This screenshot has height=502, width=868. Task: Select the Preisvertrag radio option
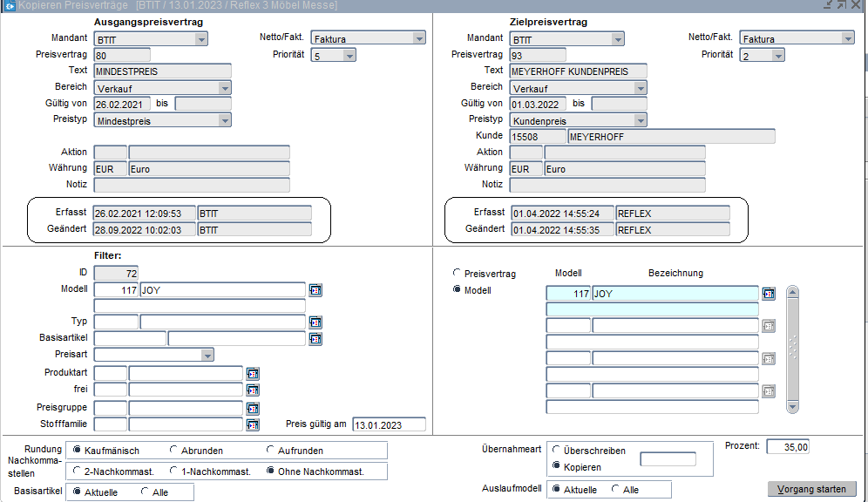click(457, 274)
